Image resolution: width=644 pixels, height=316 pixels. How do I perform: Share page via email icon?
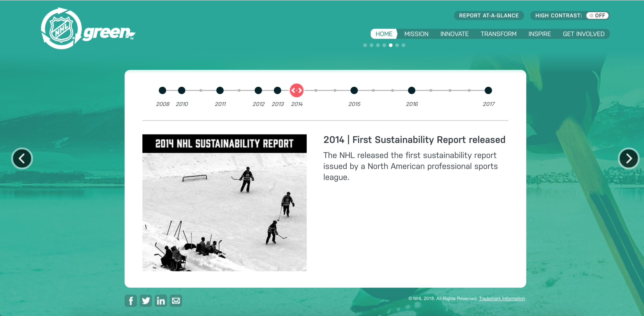(x=176, y=301)
